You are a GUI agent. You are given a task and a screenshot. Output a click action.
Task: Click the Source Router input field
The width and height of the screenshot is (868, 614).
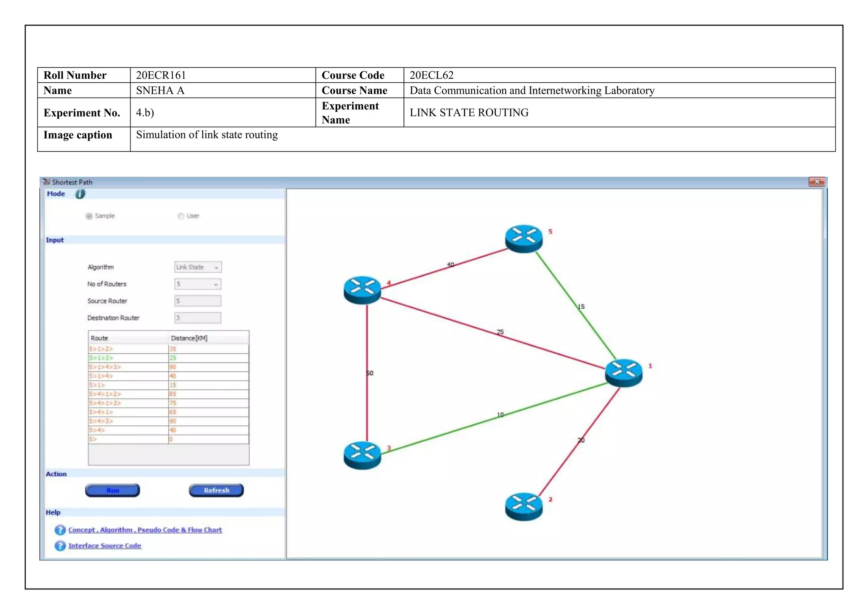[198, 301]
